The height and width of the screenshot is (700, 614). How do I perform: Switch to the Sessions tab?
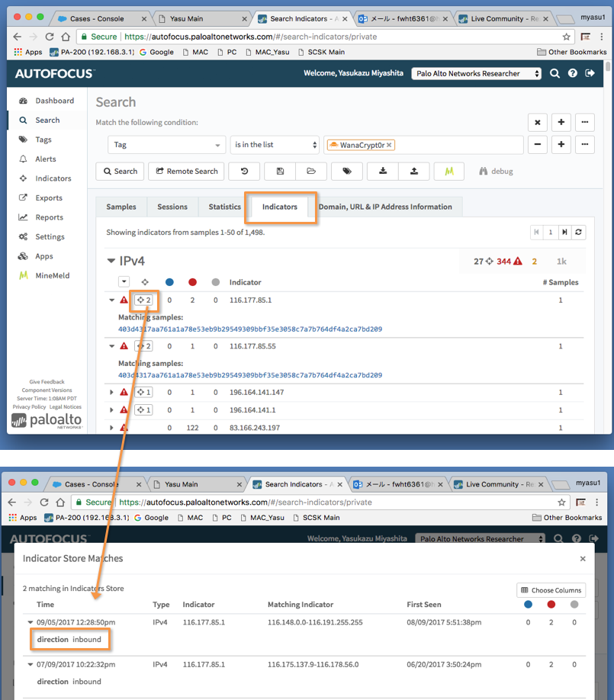172,207
